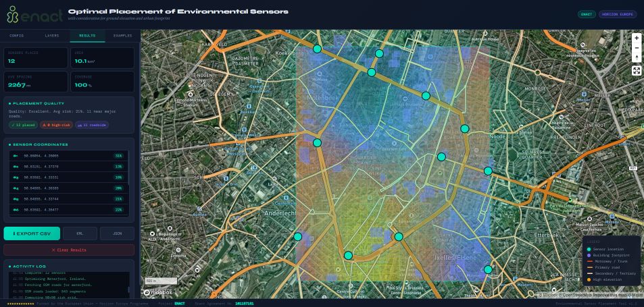Export results as KML

click(x=80, y=233)
